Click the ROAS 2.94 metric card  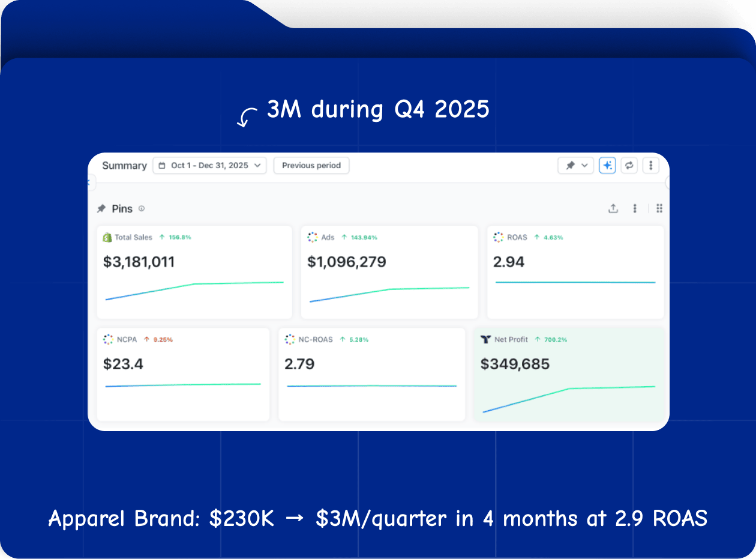tap(575, 271)
